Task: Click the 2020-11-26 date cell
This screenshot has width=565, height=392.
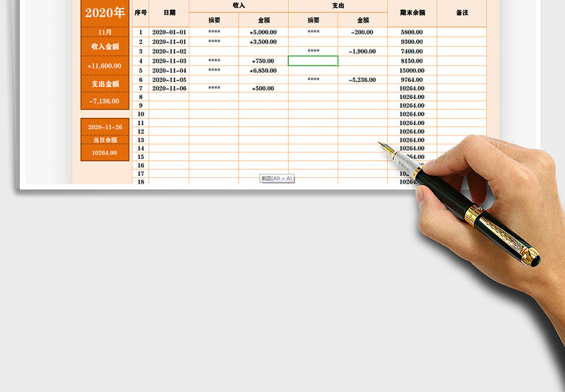Action: (x=105, y=126)
